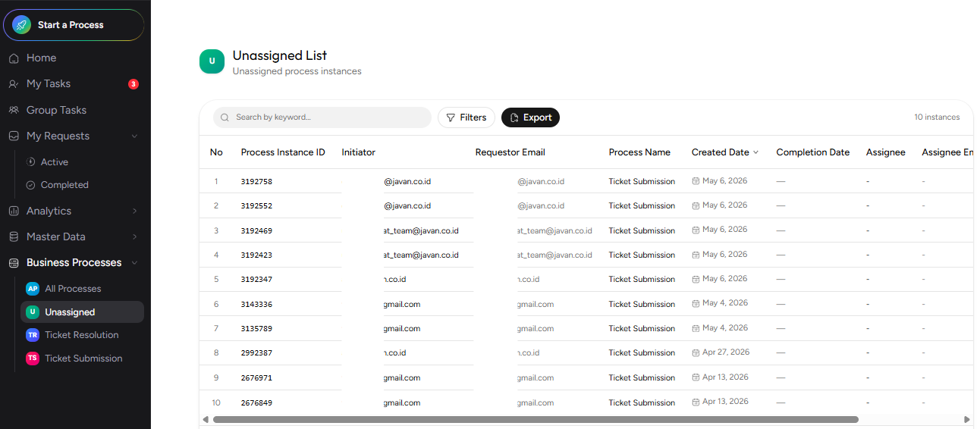Collapse the My Requests chevron
Viewport: 980px width, 429px height.
pyautogui.click(x=134, y=136)
